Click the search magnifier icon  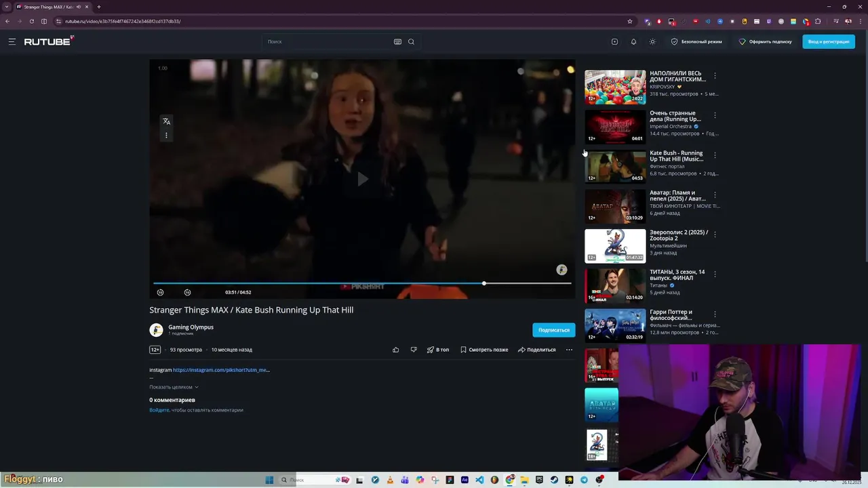pyautogui.click(x=411, y=41)
